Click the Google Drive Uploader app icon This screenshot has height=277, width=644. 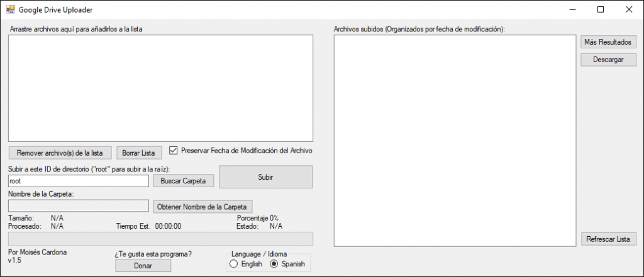point(10,9)
